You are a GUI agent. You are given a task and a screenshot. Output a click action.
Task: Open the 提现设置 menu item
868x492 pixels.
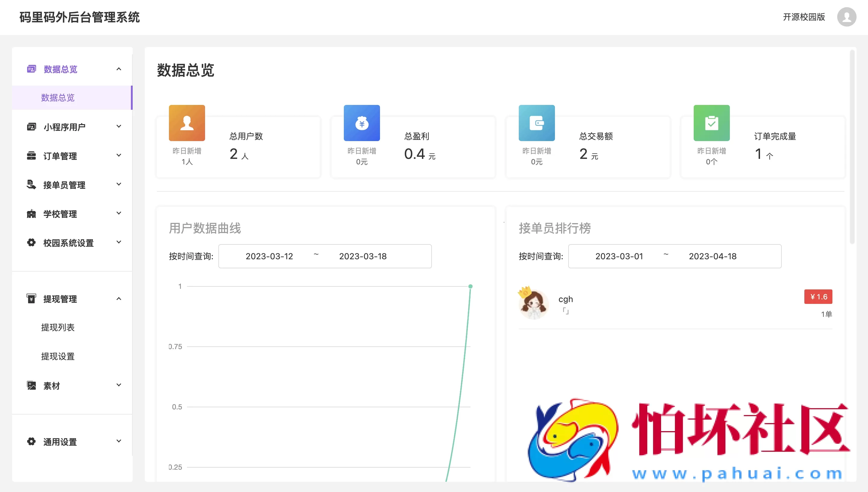[x=58, y=356]
